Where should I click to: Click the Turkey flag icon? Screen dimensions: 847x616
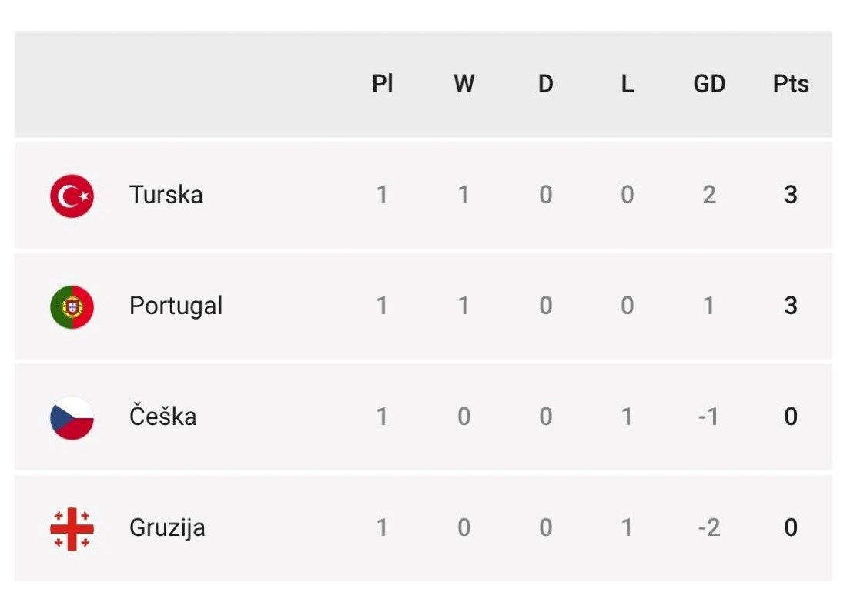point(72,196)
